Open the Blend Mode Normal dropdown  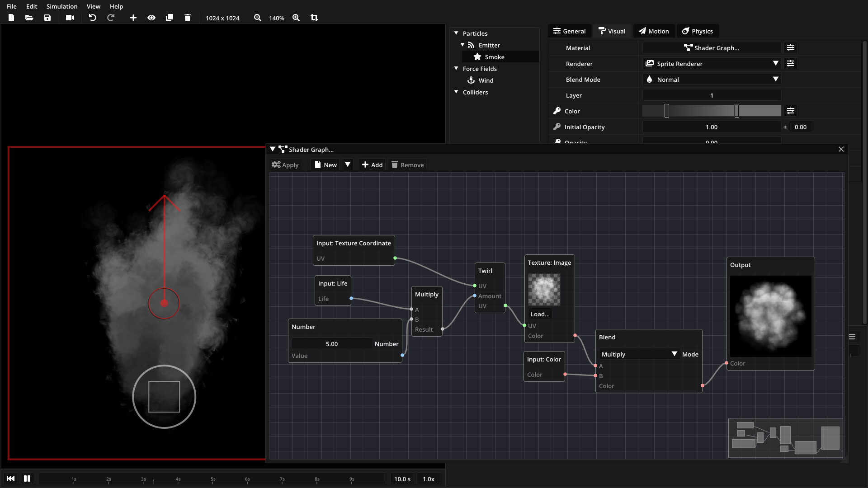(x=712, y=80)
